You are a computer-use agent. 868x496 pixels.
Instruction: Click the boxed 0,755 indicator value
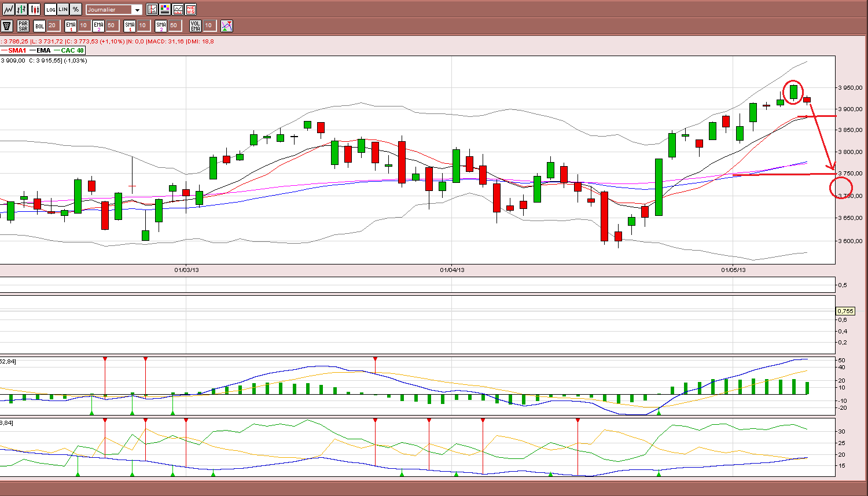pyautogui.click(x=845, y=311)
